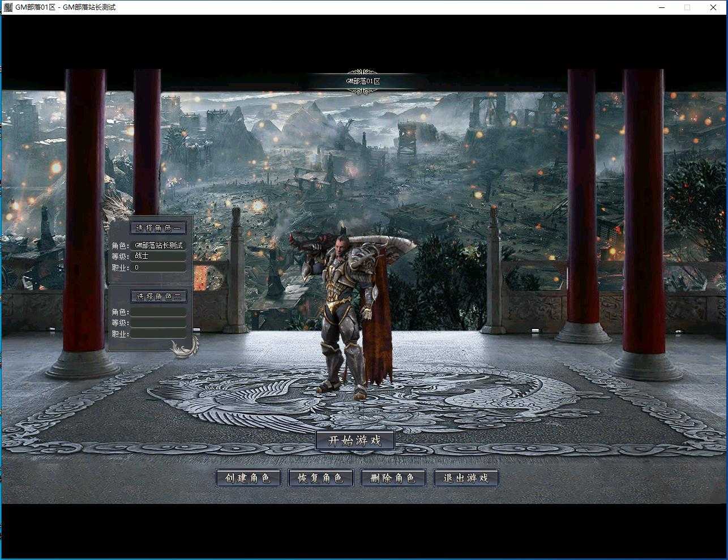
Task: Click the empty 角色 field under 选择角色二
Action: point(159,312)
